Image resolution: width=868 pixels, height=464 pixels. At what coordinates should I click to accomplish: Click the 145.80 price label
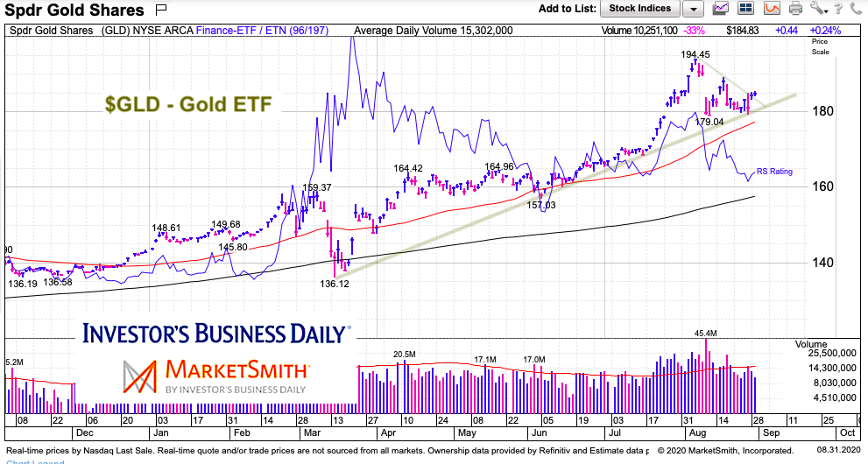[x=232, y=247]
